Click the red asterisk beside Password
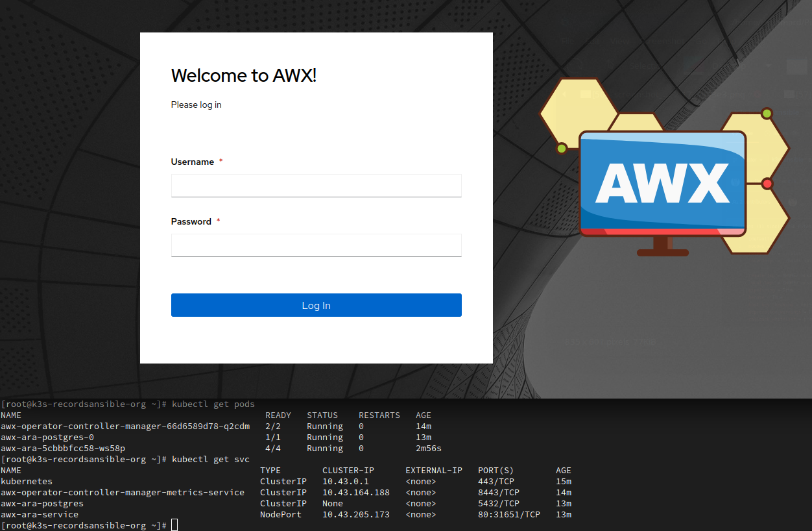 pos(218,221)
